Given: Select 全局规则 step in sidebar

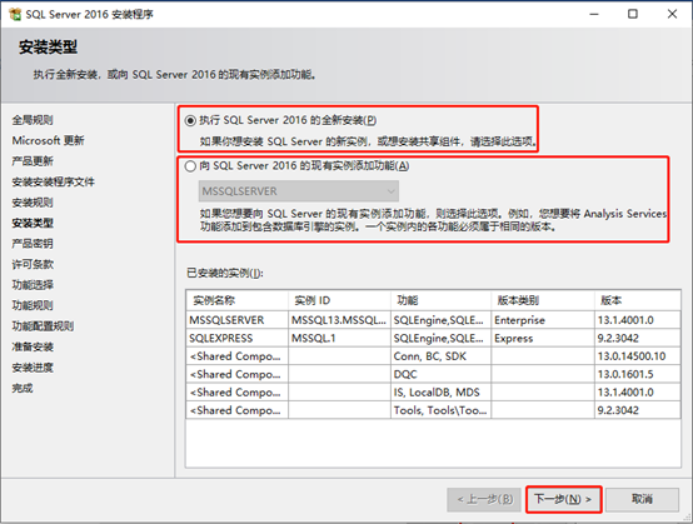Looking at the screenshot, I should pos(32,120).
